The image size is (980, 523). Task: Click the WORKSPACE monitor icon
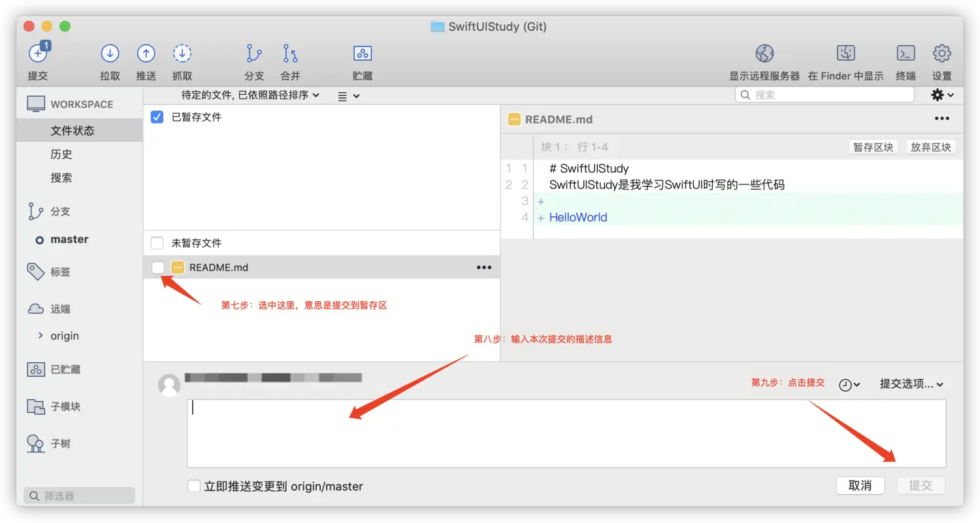pyautogui.click(x=36, y=104)
